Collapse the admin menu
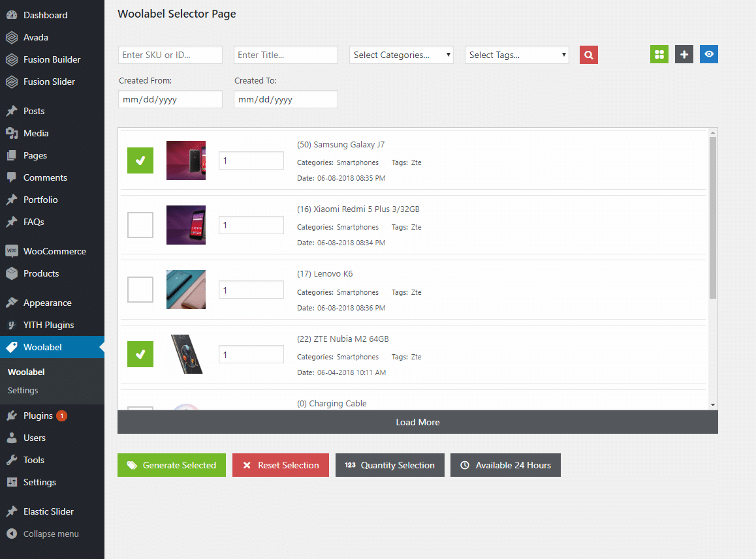Image resolution: width=756 pixels, height=559 pixels. coord(52,534)
